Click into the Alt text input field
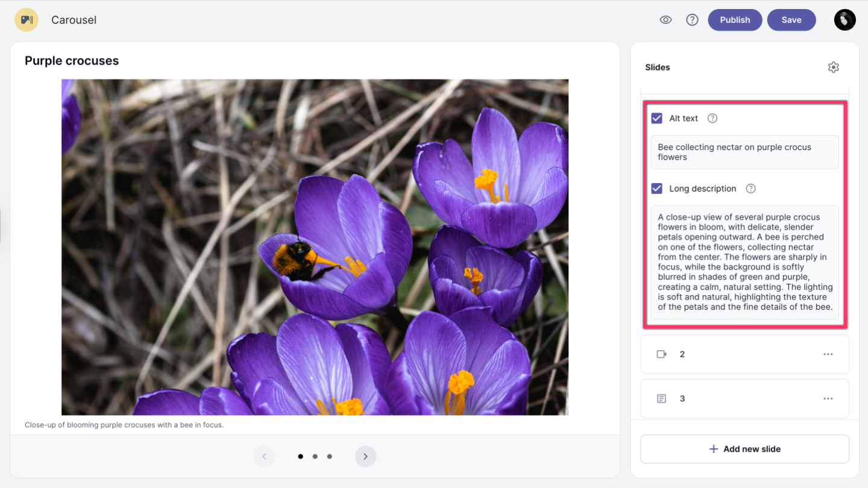Viewport: 868px width, 488px height. [744, 152]
